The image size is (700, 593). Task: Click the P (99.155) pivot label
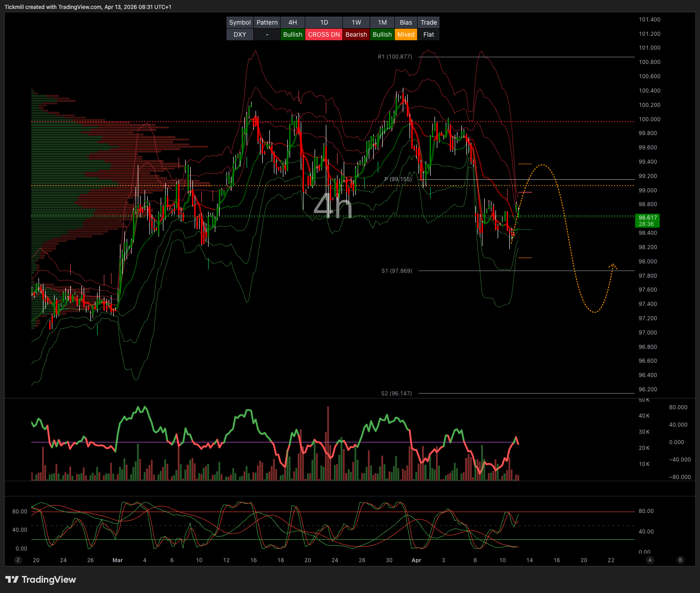pos(398,179)
